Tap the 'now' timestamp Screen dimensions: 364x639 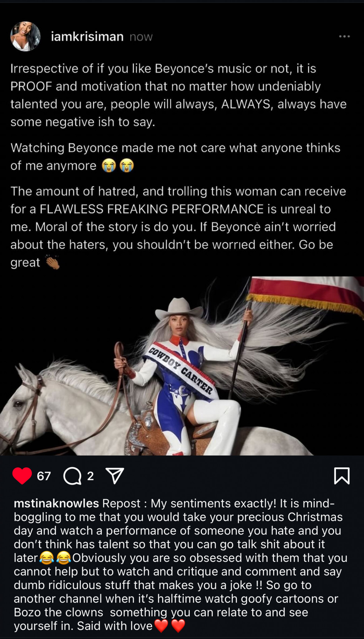141,37
